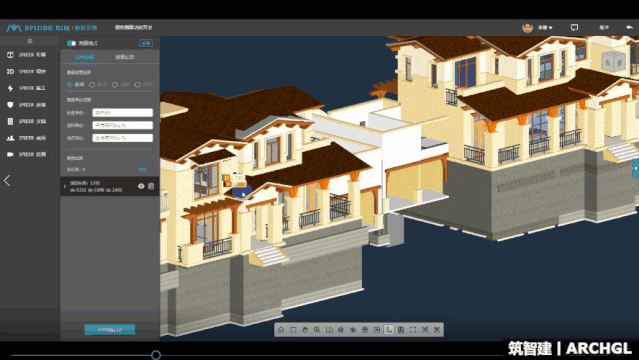Viewport: 639px width, 360px height.
Task: Activate the zoom magnifier tool
Action: point(317,330)
